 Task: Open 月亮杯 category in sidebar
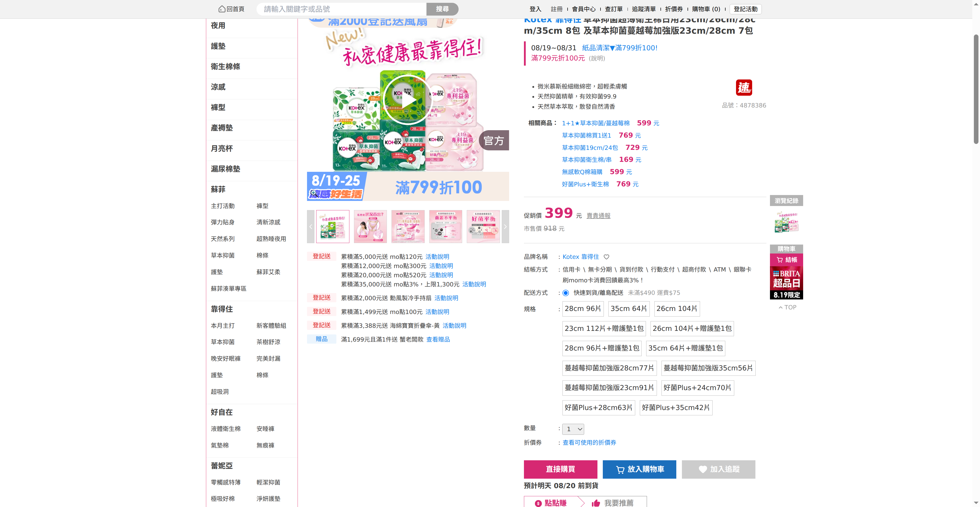point(222,148)
